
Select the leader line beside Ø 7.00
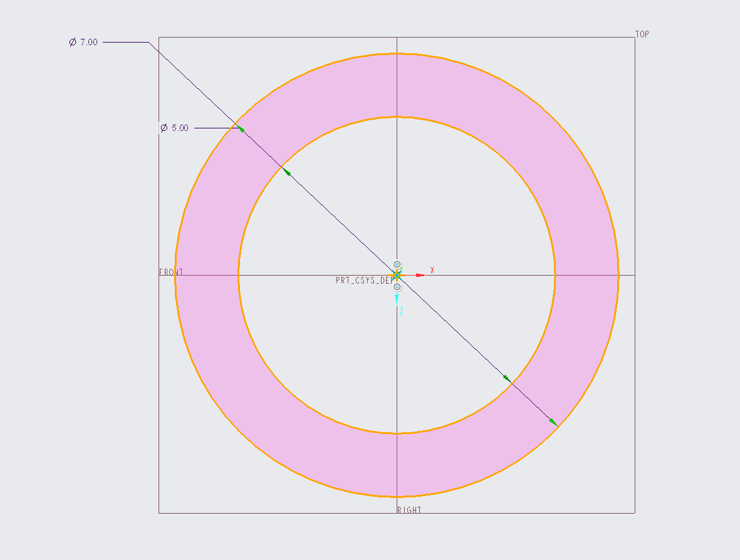pyautogui.click(x=126, y=43)
